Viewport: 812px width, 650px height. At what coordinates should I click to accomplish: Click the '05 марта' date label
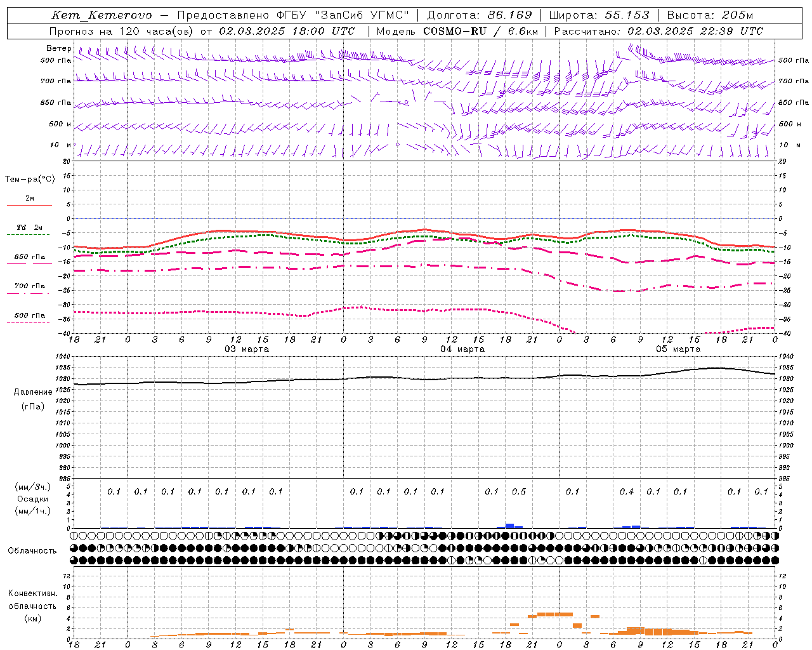pyautogui.click(x=679, y=349)
